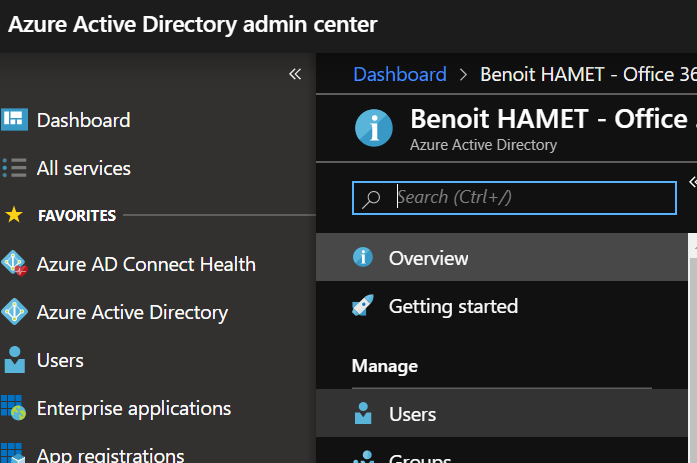Image resolution: width=697 pixels, height=463 pixels.
Task: Click the Benoit HAMET breadcrumb entry
Action: (x=583, y=74)
